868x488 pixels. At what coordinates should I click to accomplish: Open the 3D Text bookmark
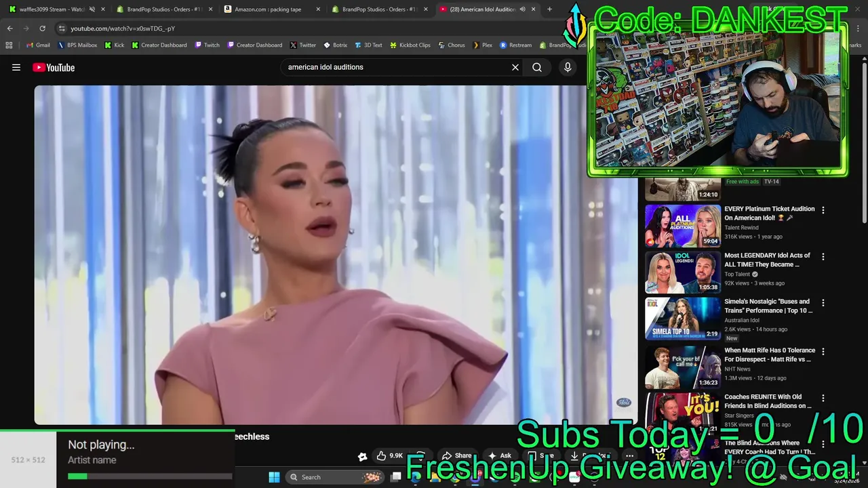click(x=369, y=45)
